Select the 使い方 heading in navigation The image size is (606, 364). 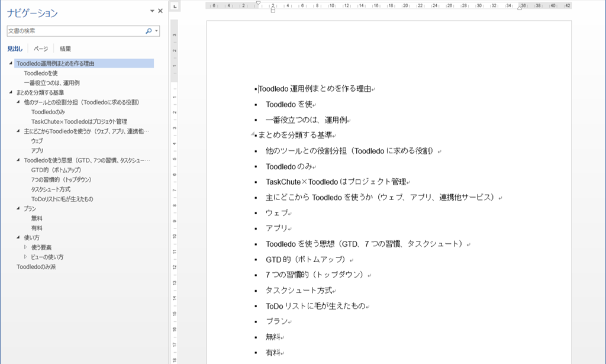(x=31, y=237)
